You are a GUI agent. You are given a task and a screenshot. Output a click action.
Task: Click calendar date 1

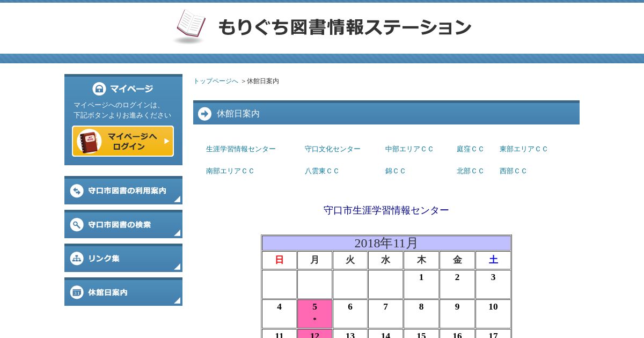point(421,284)
